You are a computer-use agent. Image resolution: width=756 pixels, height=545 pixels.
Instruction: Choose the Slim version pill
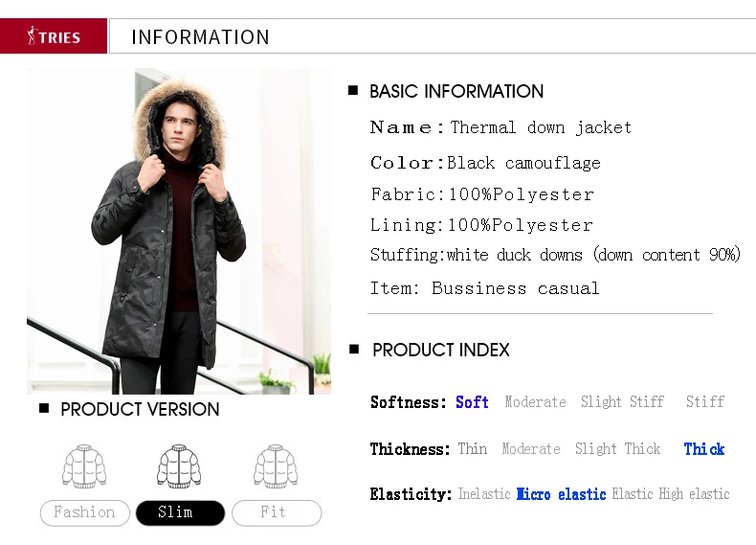tap(180, 512)
